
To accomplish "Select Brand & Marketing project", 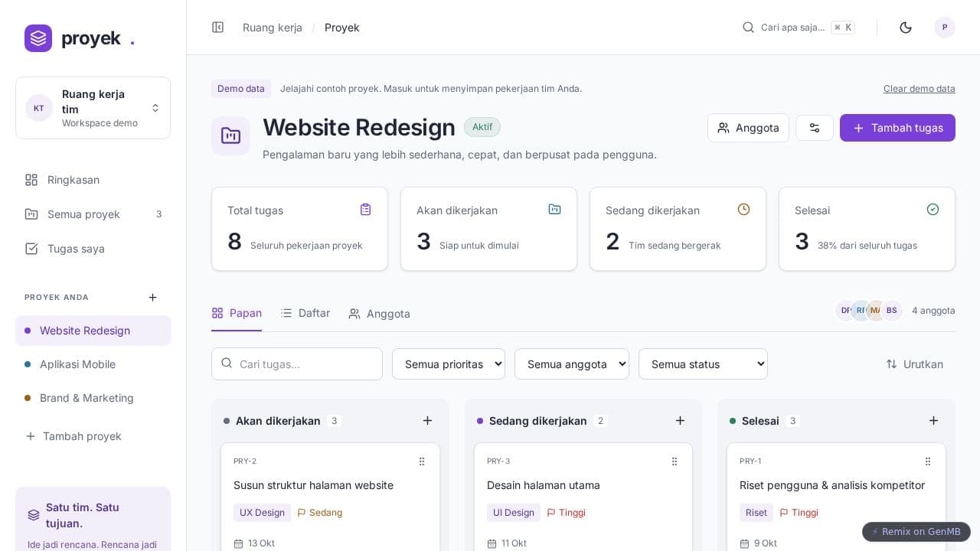I will (93, 398).
